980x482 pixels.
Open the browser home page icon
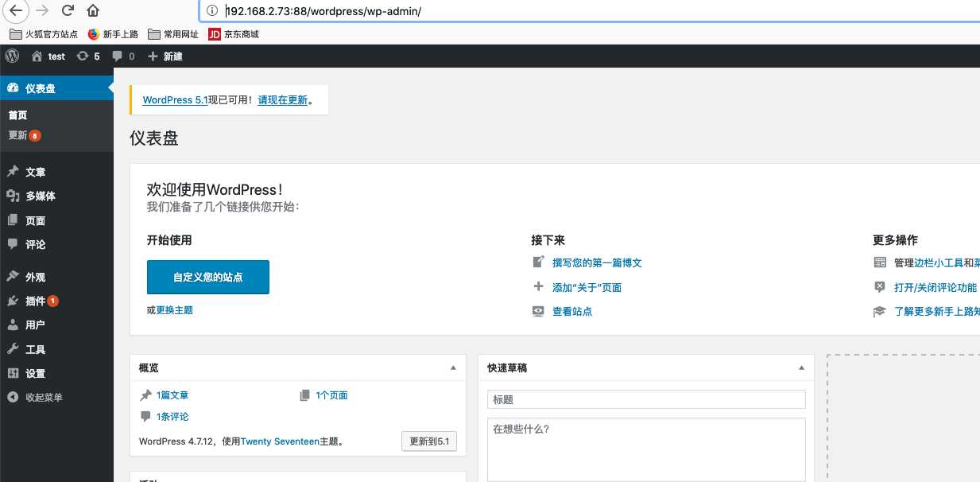coord(93,11)
